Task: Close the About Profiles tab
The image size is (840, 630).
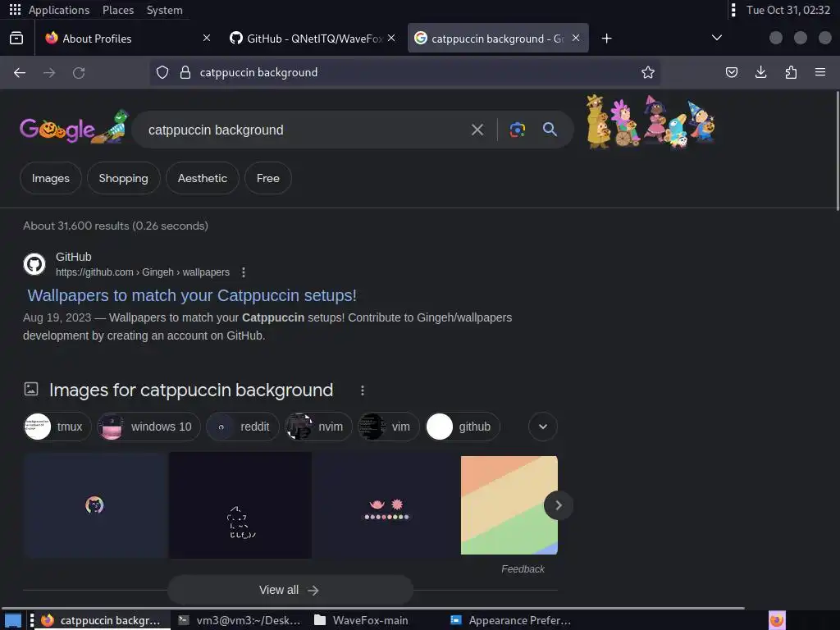Action: click(x=206, y=38)
